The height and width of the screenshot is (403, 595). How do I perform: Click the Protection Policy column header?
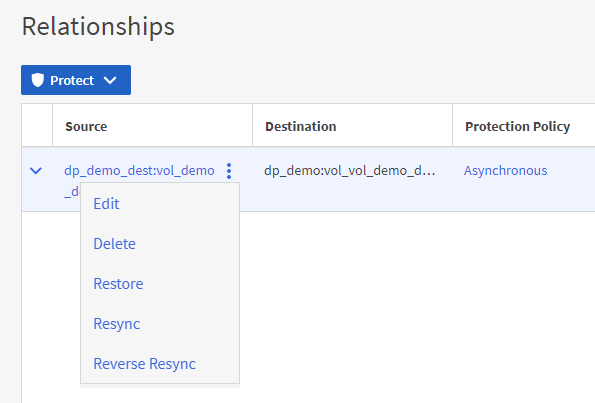pos(518,126)
